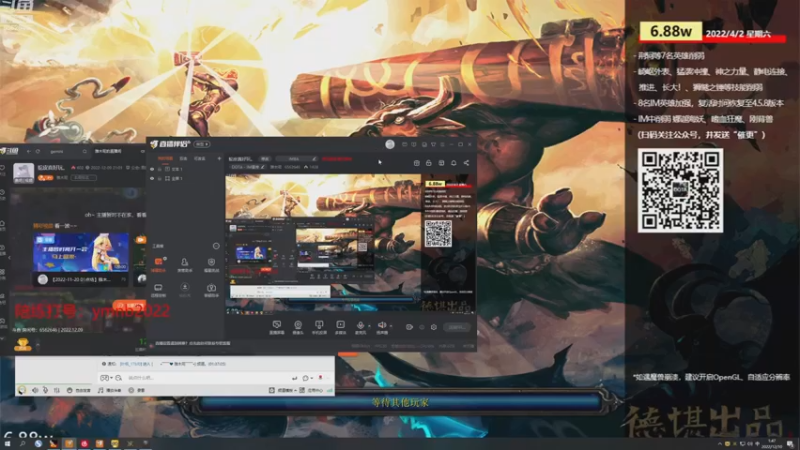
Task: Click the share icon in streaming app header
Action: pyautogui.click(x=466, y=163)
